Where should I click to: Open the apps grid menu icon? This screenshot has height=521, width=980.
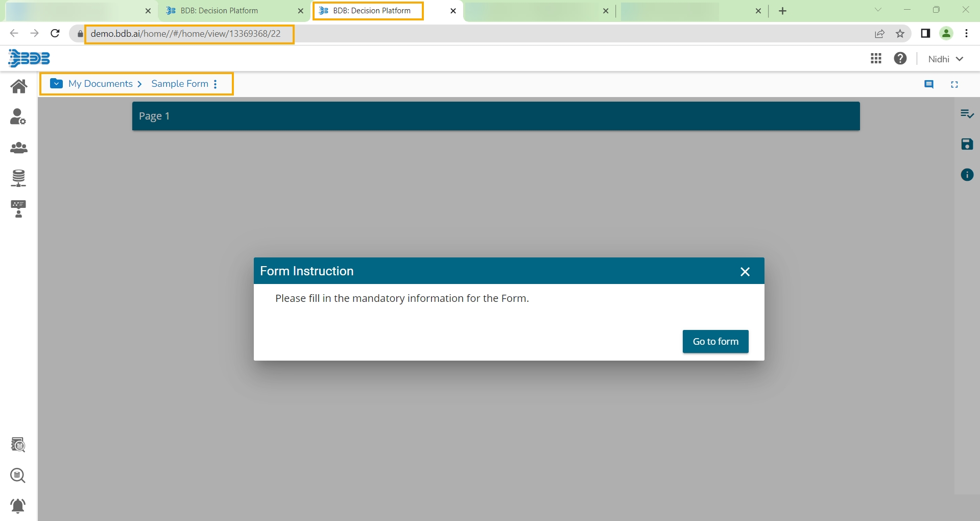coord(876,59)
